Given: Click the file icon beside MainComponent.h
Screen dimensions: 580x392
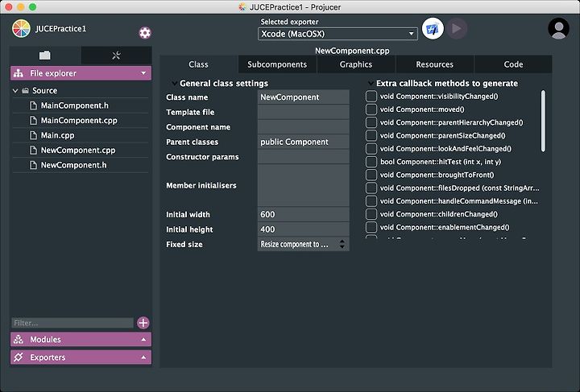Looking at the screenshot, I should tap(33, 105).
